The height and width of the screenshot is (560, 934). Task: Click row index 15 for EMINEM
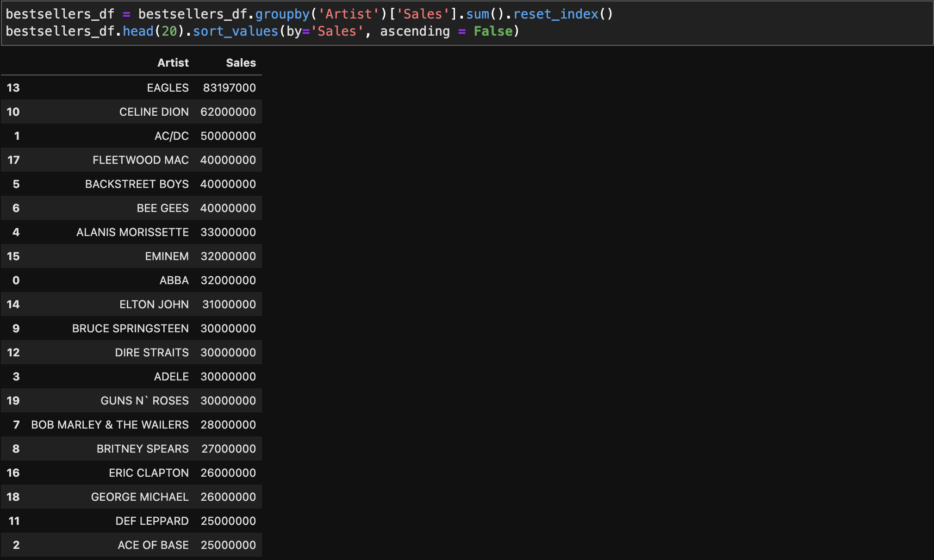click(x=13, y=256)
